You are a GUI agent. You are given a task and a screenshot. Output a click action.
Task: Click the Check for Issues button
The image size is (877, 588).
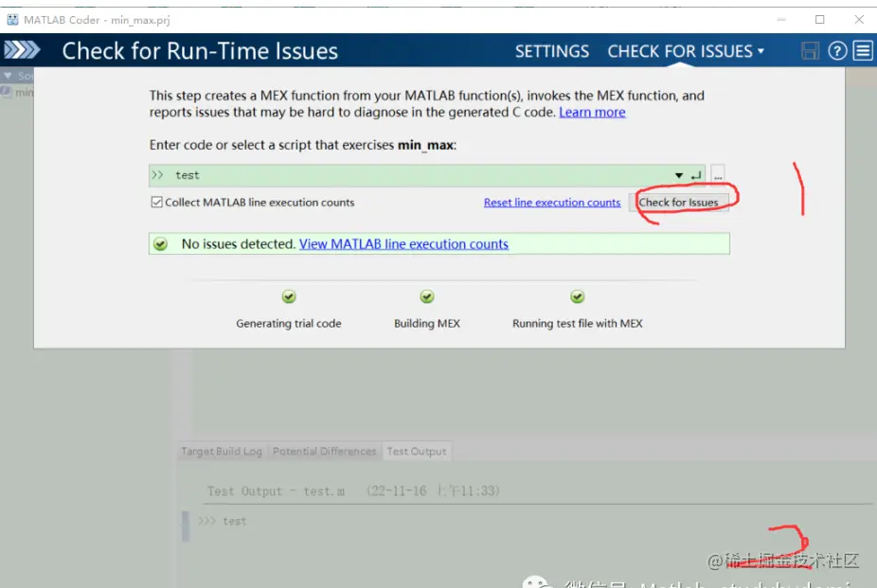coord(678,203)
